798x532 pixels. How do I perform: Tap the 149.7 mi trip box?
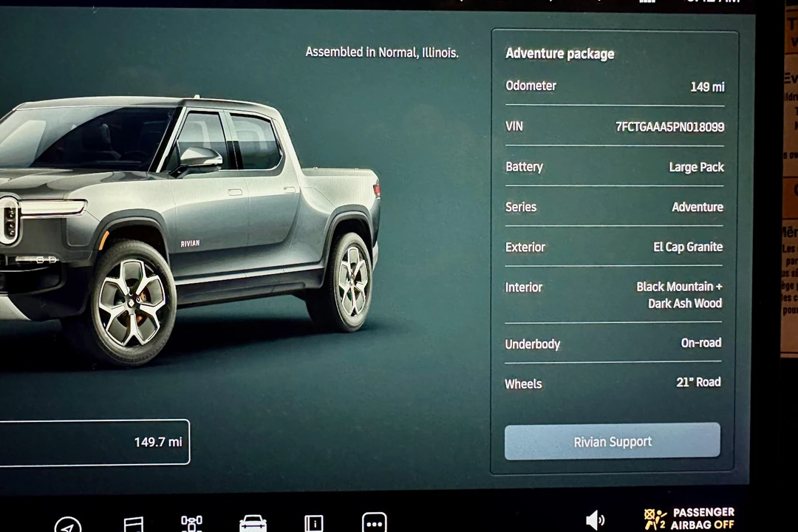click(x=95, y=442)
